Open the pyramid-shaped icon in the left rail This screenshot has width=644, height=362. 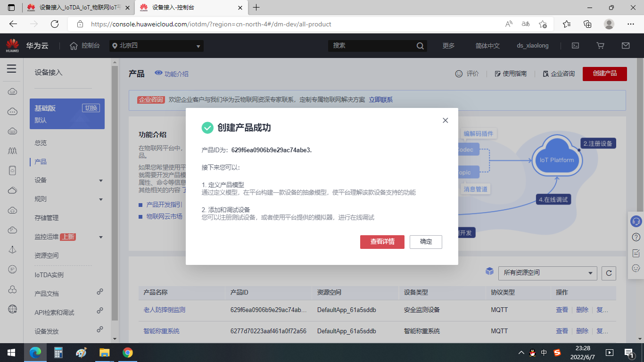[x=13, y=250]
